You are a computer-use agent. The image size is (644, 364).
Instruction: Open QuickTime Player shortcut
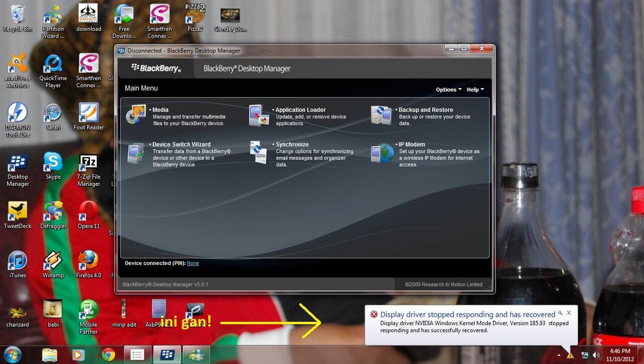coord(53,71)
